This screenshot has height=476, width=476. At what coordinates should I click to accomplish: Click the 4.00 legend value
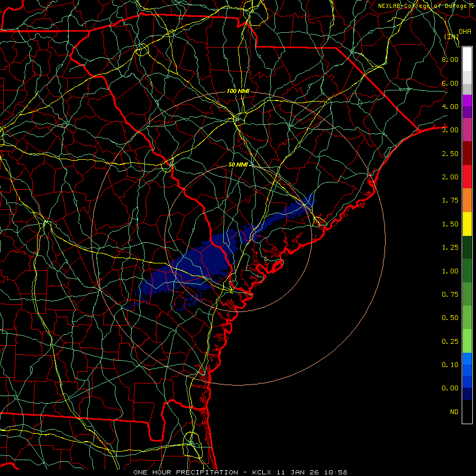tap(450, 106)
